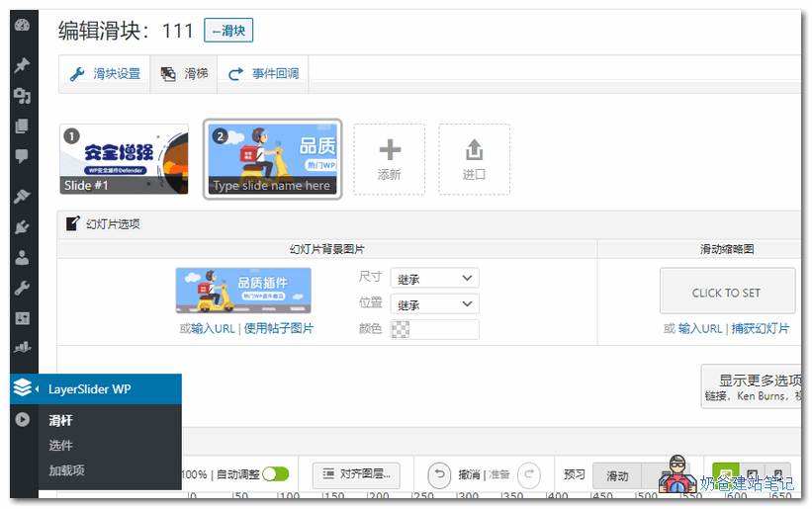Click the ←滑块 back button
Screen dimensions: 812x509
tap(228, 30)
